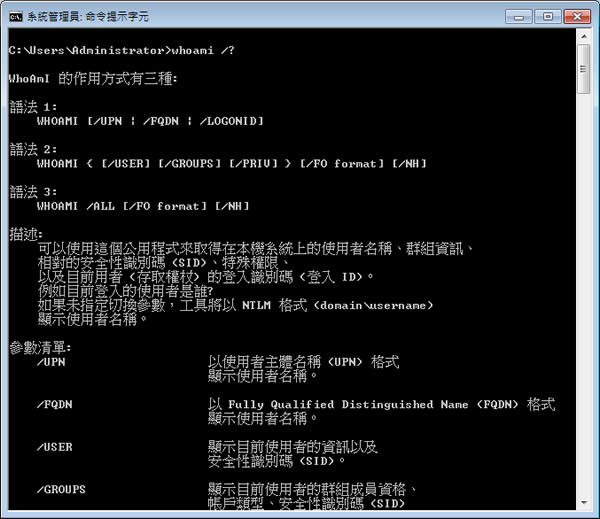
Task: Click the 以使用者主體名稱 (UPN) 格式 description
Action: click(x=303, y=362)
